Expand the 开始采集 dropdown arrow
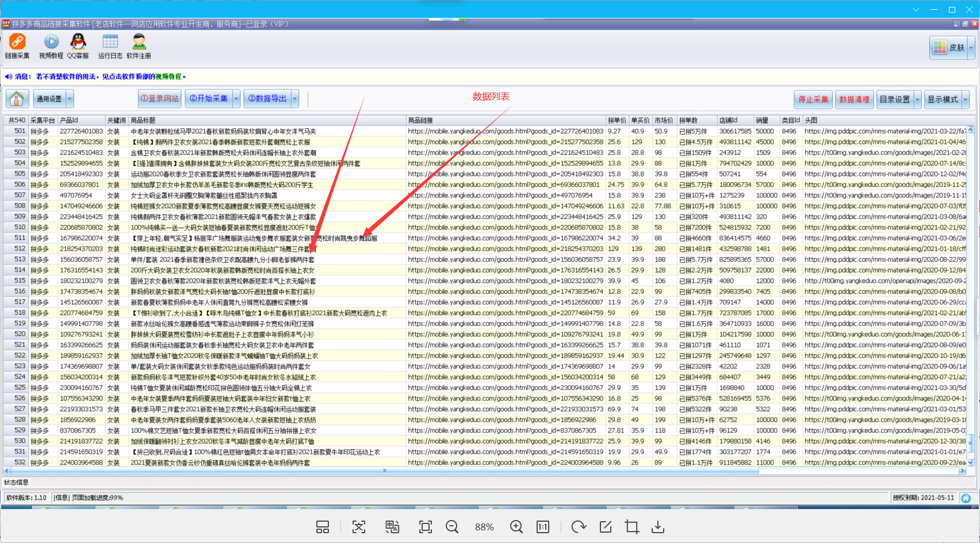980x543 pixels. coord(236,99)
